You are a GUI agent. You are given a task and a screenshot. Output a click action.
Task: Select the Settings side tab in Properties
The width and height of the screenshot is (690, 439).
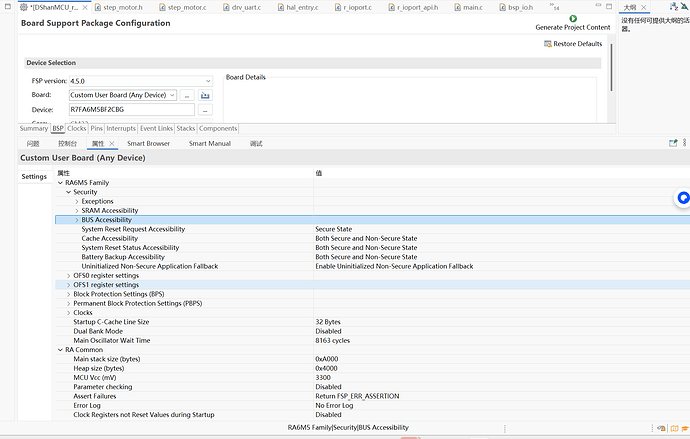(34, 177)
